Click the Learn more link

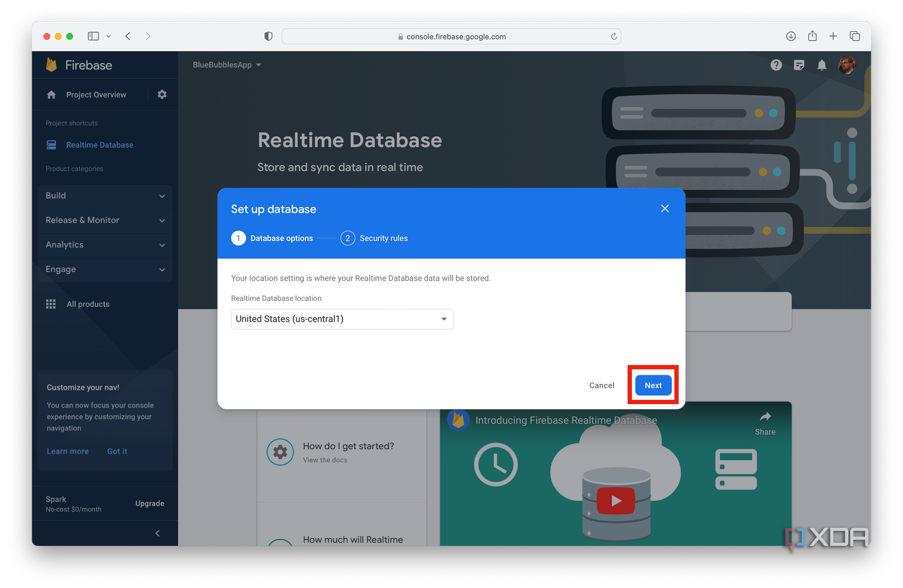(67, 451)
